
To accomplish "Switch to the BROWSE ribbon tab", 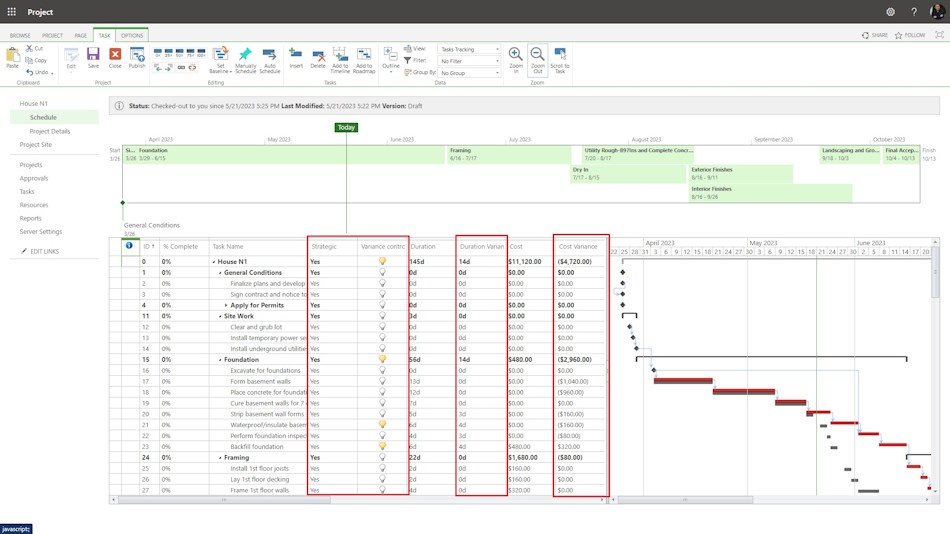I will coord(20,36).
